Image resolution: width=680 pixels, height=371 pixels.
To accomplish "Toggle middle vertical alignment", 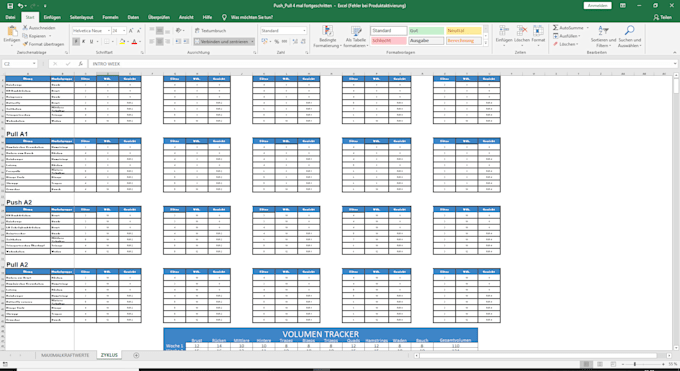I will point(160,31).
